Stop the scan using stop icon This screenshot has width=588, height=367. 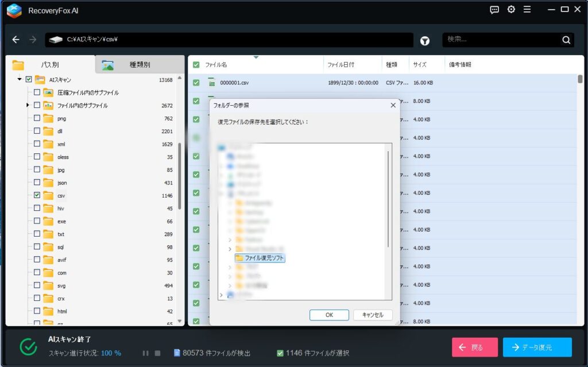pyautogui.click(x=157, y=353)
